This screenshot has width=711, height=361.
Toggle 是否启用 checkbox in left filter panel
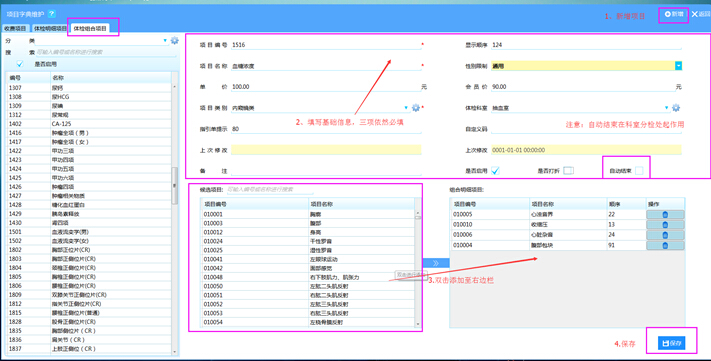(x=20, y=64)
